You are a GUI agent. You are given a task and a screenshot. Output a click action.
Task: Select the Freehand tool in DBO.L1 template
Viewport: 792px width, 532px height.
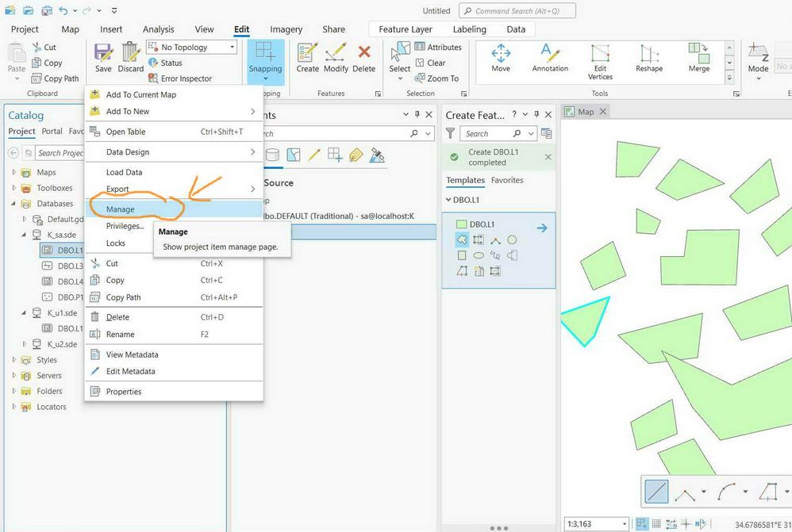[x=495, y=255]
